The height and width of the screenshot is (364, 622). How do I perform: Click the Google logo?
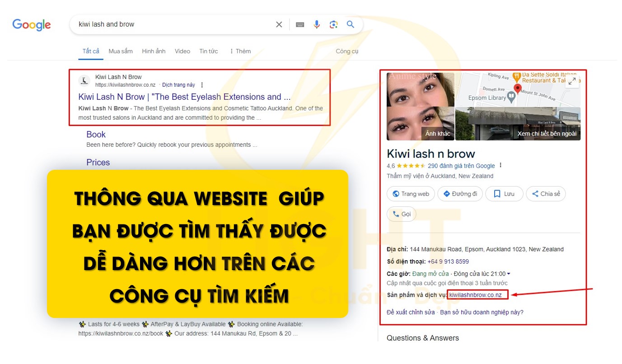(x=32, y=24)
